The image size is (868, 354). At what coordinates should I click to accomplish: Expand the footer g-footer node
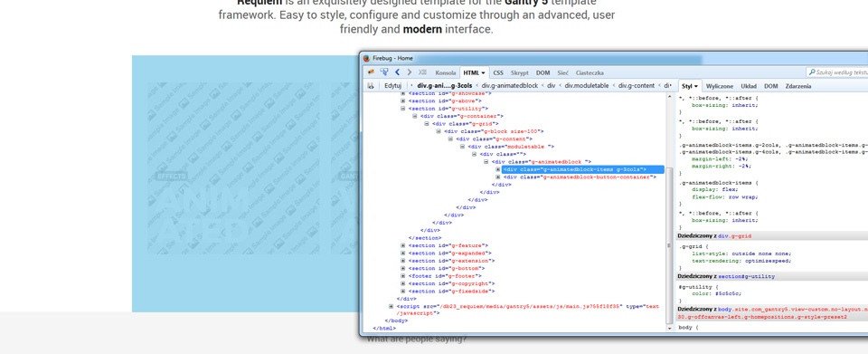coord(403,276)
